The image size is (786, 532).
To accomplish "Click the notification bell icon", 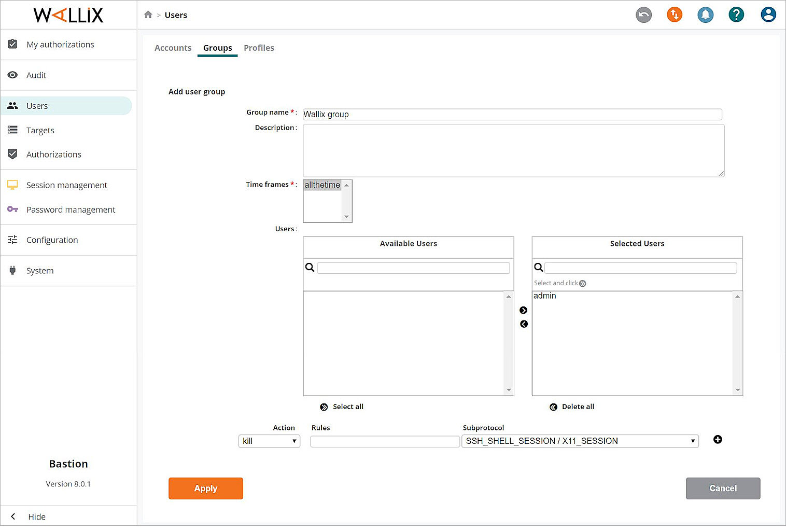I will (705, 15).
